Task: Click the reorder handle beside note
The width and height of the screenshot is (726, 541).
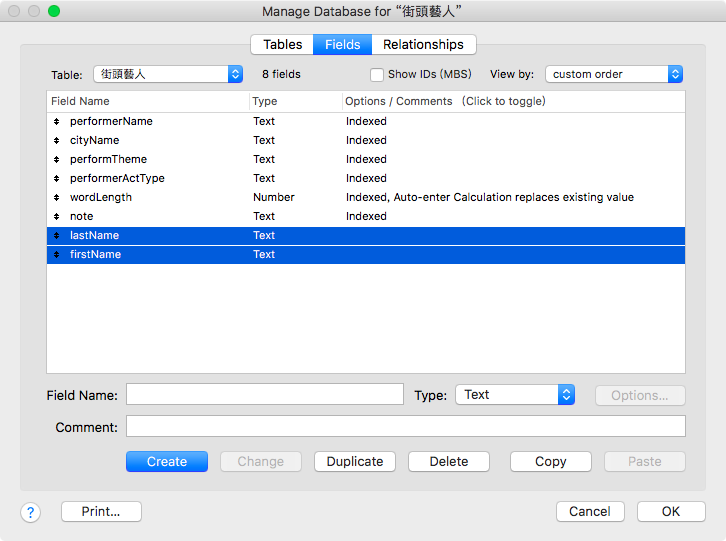Action: click(56, 216)
